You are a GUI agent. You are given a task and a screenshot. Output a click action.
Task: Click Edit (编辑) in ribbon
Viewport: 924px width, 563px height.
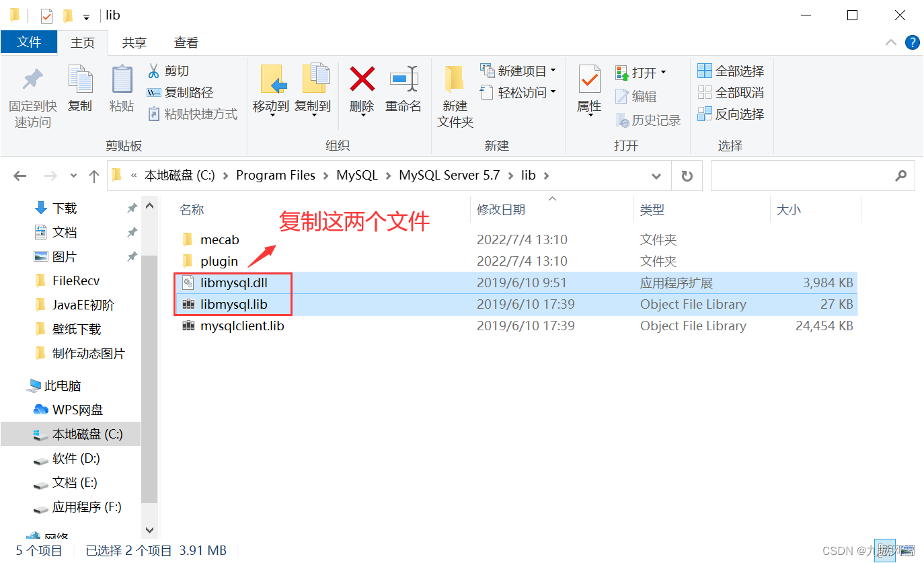point(636,96)
